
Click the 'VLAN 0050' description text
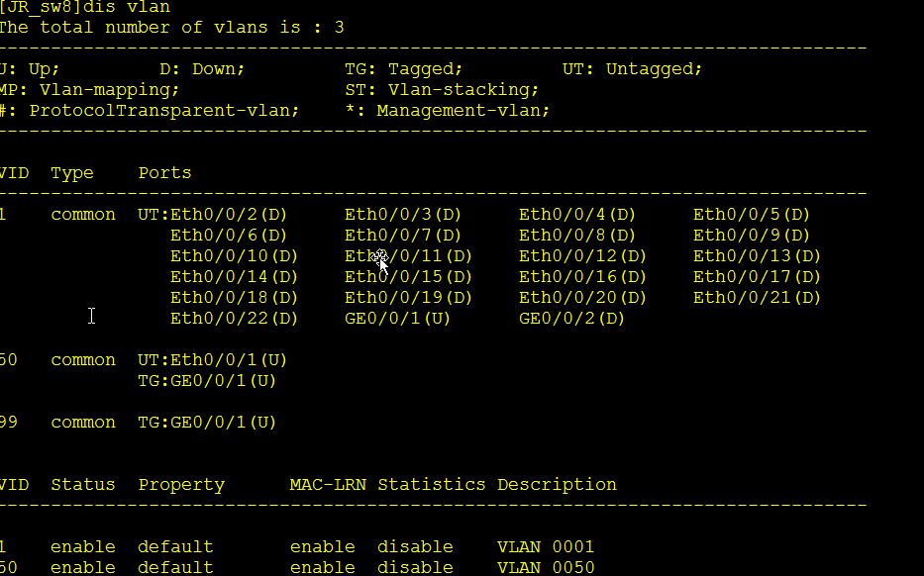coord(546,568)
